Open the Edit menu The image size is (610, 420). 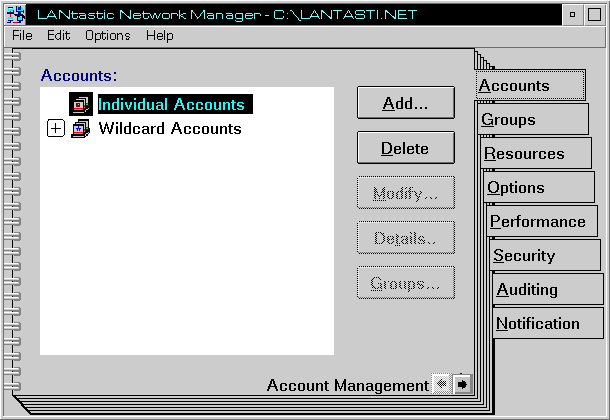[58, 36]
